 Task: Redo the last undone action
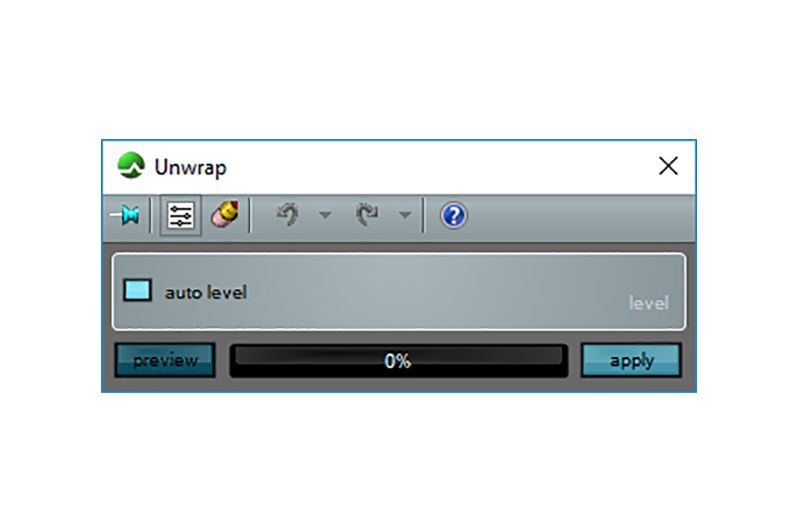367,215
